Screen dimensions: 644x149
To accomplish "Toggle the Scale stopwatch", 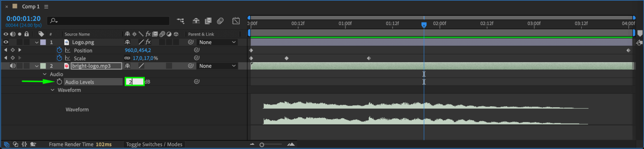I will click(x=59, y=58).
